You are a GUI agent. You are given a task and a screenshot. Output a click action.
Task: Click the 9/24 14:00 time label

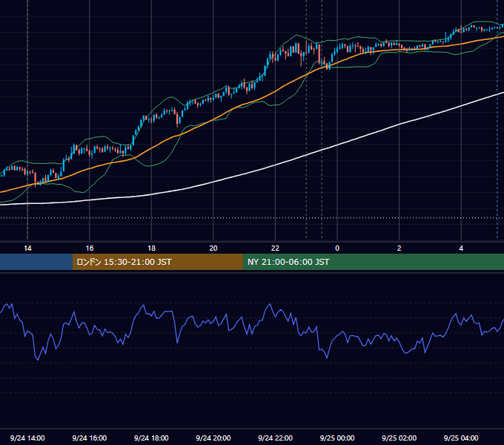click(x=27, y=438)
